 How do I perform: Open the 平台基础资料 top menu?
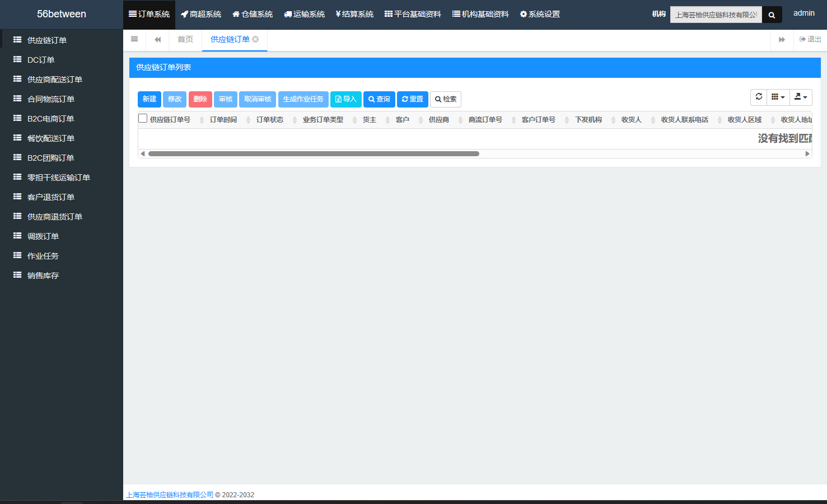tap(413, 14)
